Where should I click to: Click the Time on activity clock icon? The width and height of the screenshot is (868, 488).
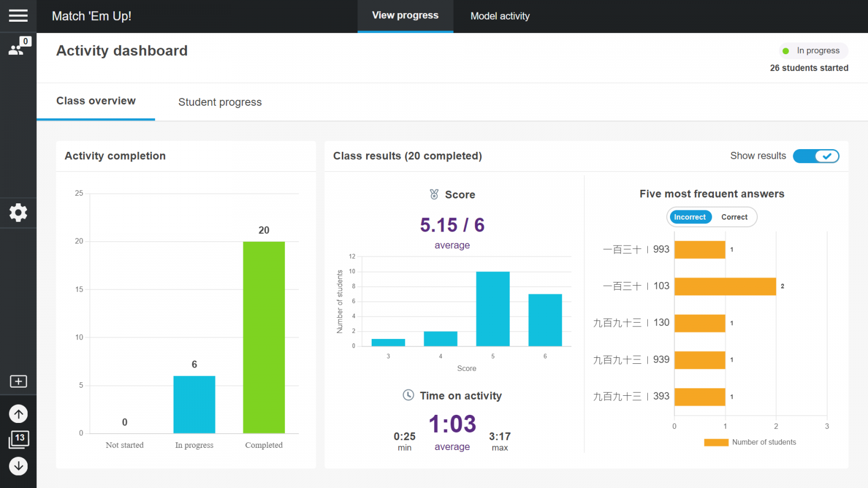pos(408,395)
